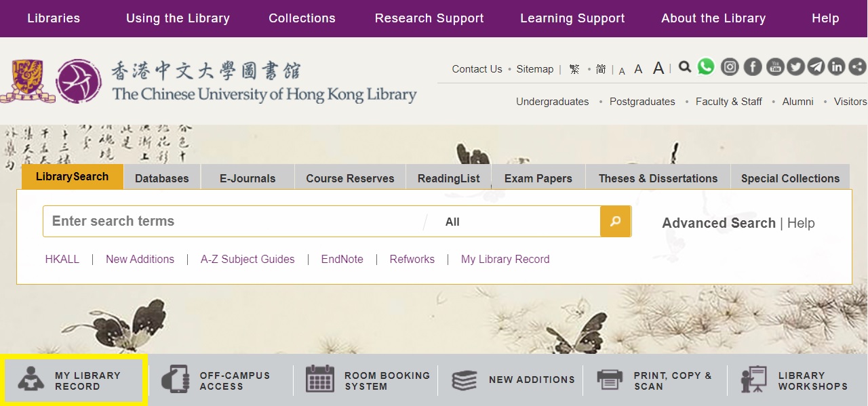The image size is (868, 406).
Task: Open the Advanced Search link
Action: point(719,223)
